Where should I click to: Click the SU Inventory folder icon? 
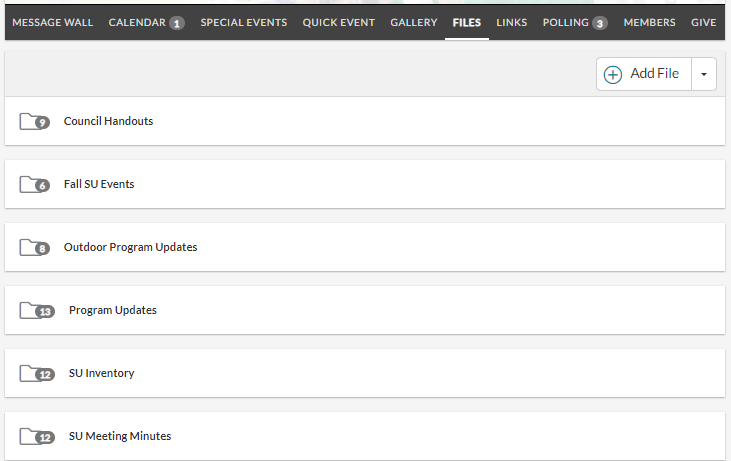(x=37, y=373)
